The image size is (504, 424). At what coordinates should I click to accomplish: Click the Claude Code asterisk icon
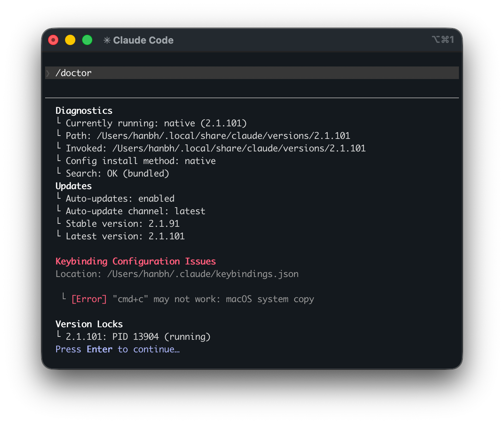tap(107, 40)
